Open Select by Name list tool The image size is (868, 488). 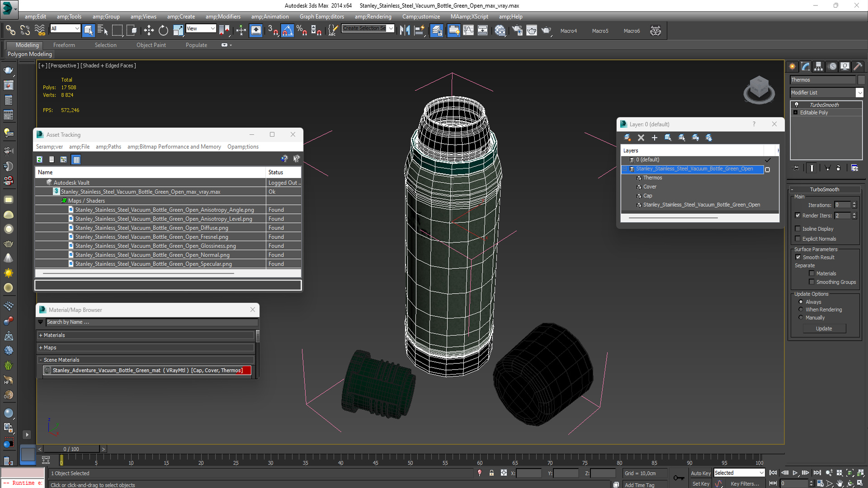point(103,30)
